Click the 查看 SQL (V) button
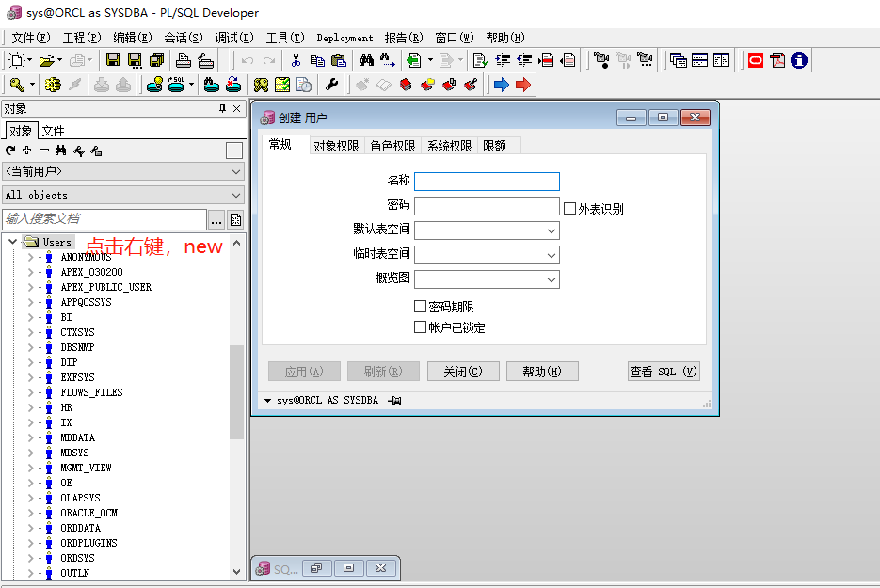 coord(664,372)
